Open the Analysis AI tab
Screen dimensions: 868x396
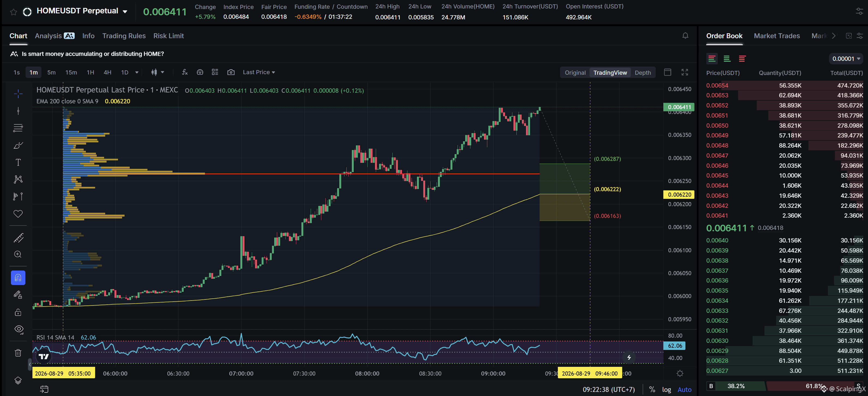tap(55, 36)
